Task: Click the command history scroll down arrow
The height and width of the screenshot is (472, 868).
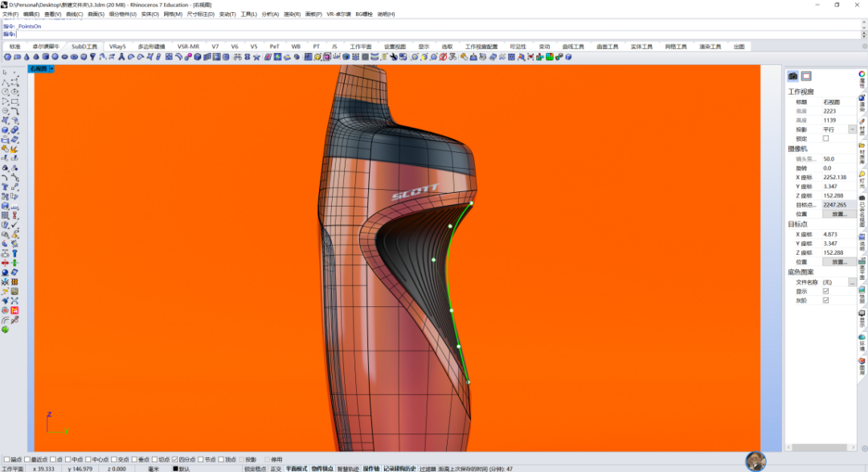Action: coord(864,27)
